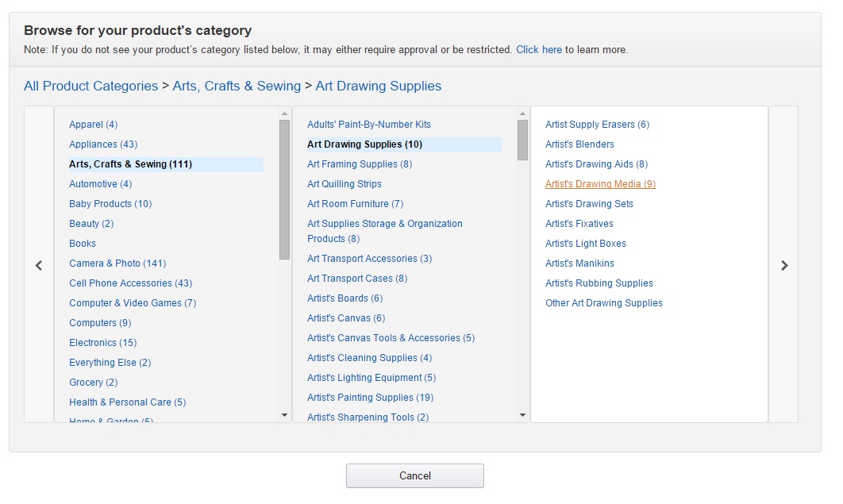Select Camera & Photo (141) category
This screenshot has height=504, width=843.
point(117,264)
